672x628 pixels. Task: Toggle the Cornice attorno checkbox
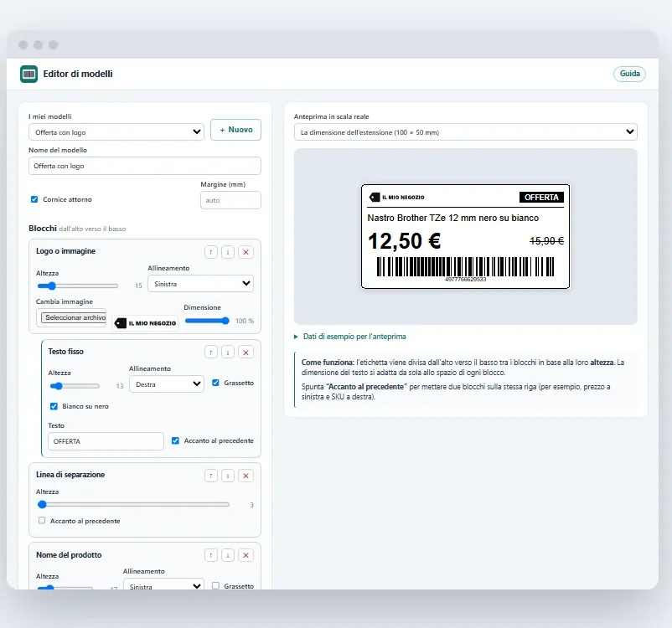click(34, 199)
